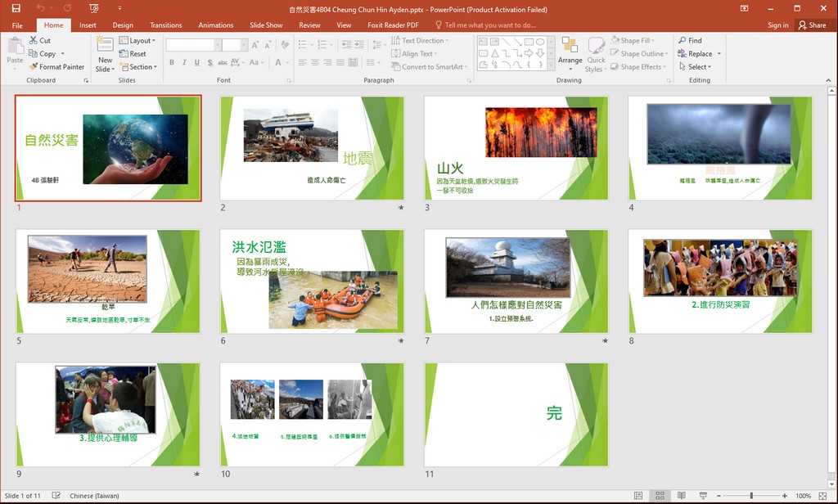
Task: Switch to the Transitions tab
Action: [165, 25]
